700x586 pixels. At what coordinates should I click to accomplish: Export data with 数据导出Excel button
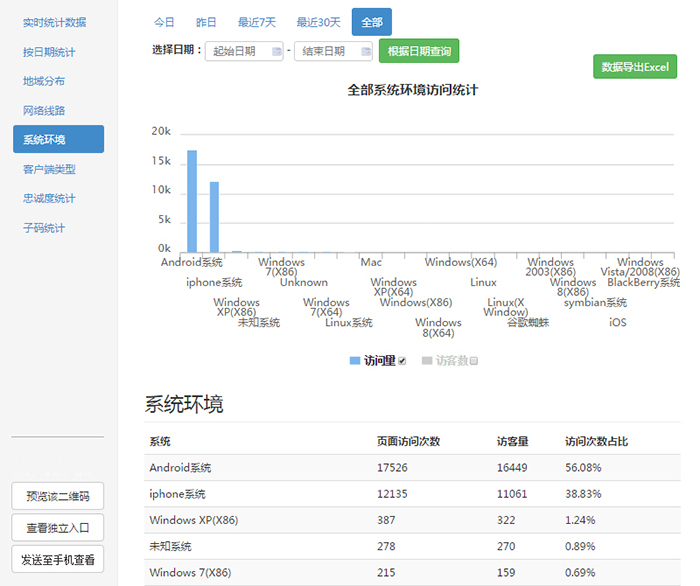[x=635, y=67]
